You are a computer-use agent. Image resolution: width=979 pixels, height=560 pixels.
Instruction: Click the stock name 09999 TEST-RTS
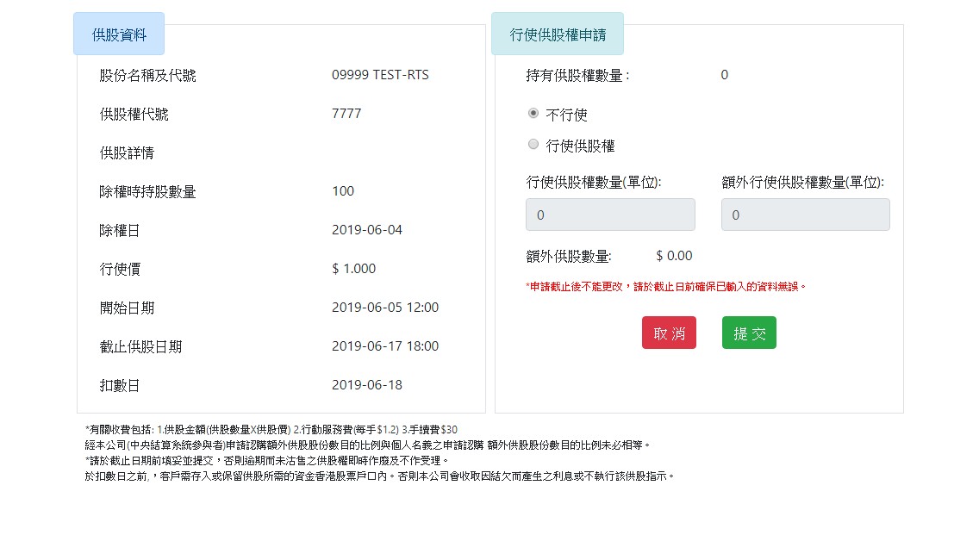380,75
